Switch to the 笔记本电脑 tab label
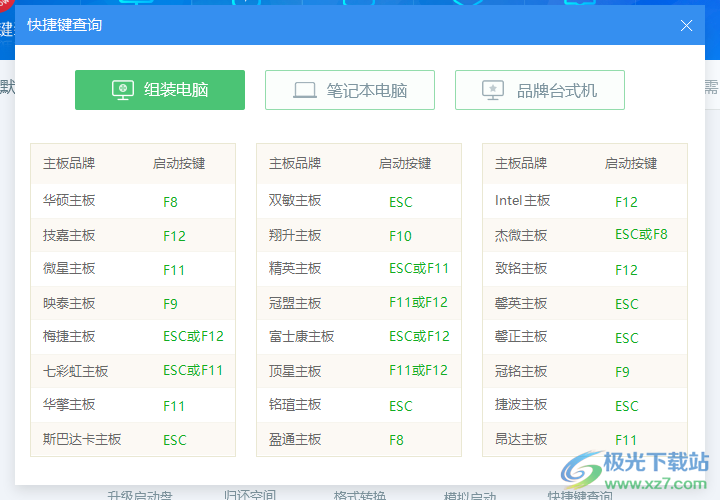The height and width of the screenshot is (500, 720). 366,90
